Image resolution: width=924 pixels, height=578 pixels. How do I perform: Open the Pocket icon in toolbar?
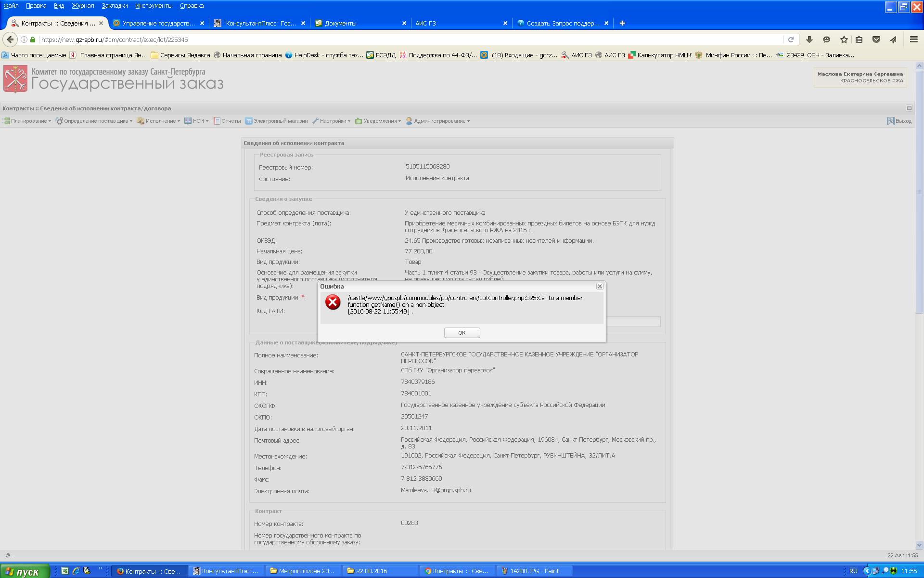[x=876, y=39]
